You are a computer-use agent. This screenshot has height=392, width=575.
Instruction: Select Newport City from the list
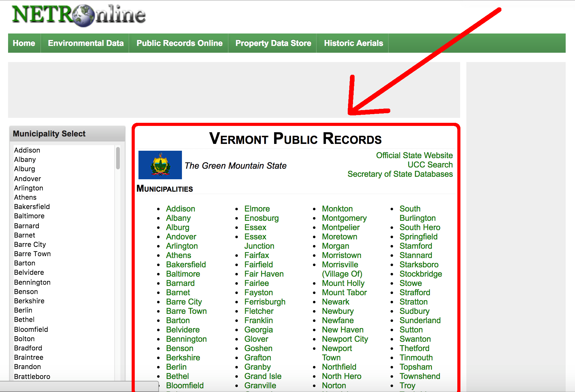(x=345, y=339)
